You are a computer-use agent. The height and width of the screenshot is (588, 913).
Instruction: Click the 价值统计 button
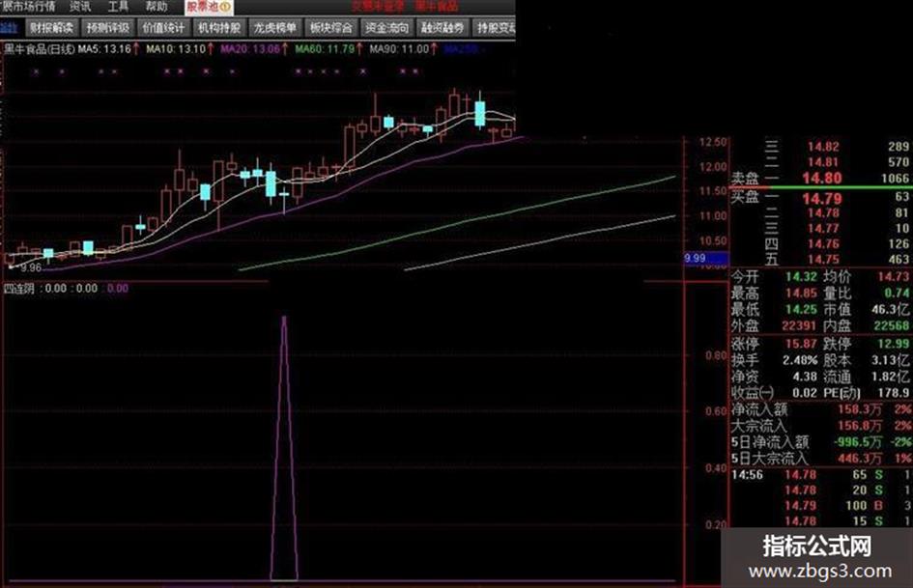pyautogui.click(x=163, y=27)
